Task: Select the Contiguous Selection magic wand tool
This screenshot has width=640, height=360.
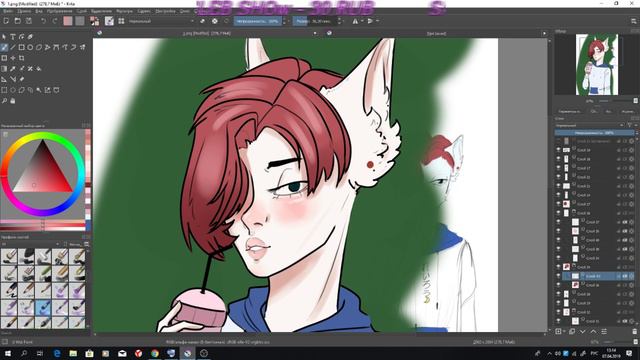Action: point(39,90)
